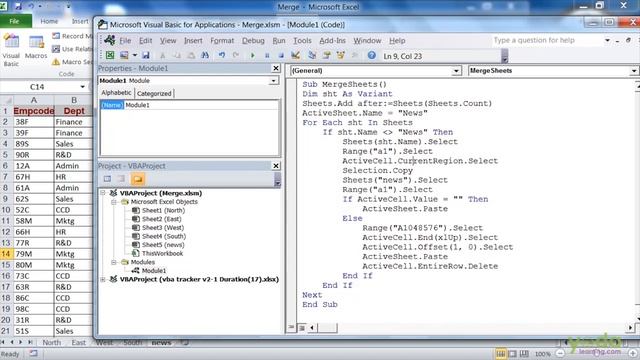Click Project Explorer toolbar icon

312,55
